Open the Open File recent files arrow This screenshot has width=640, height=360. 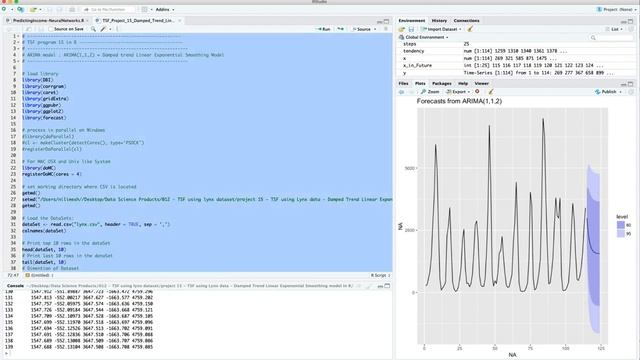(40, 9)
